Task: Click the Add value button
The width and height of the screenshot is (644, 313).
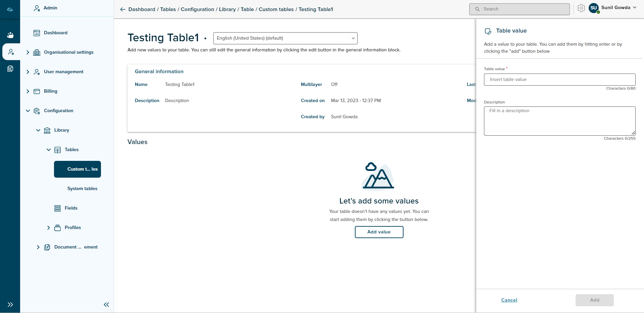Action: (x=379, y=232)
